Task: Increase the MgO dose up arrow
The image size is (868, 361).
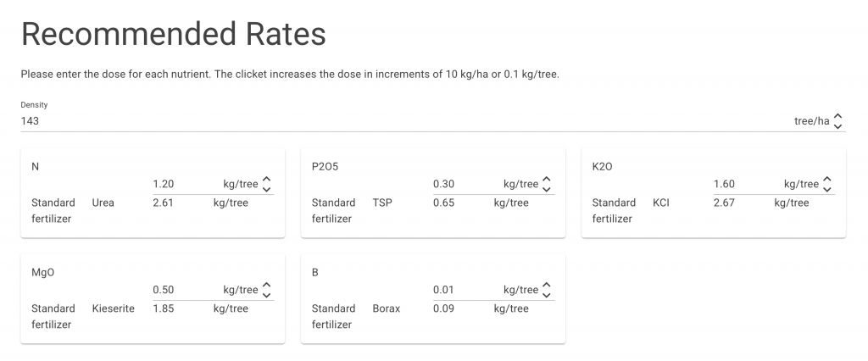Action: click(x=267, y=286)
